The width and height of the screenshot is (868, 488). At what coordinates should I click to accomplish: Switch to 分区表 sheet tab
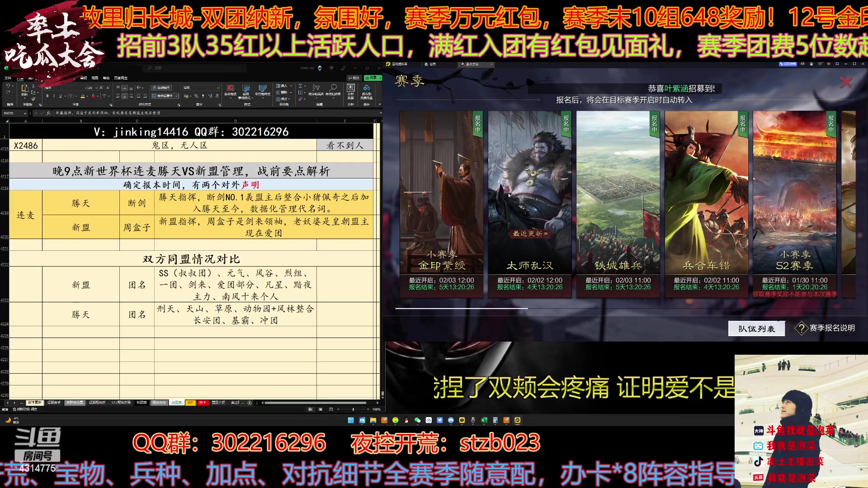click(x=176, y=403)
